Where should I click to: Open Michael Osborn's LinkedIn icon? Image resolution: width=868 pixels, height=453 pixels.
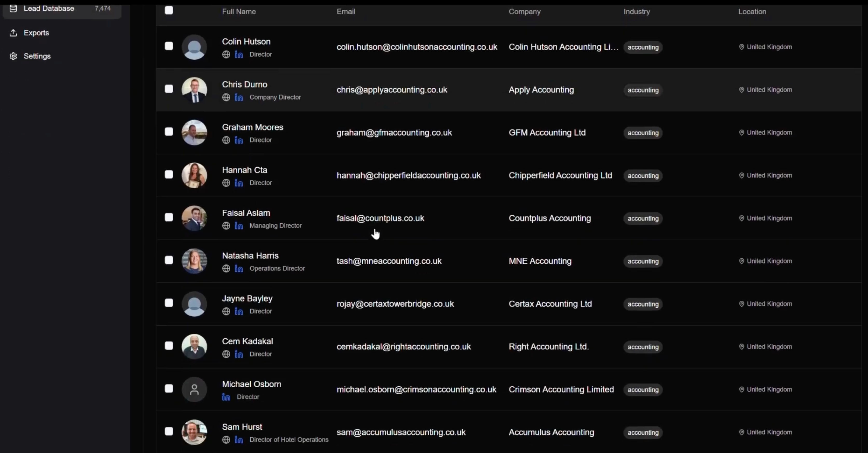226,397
